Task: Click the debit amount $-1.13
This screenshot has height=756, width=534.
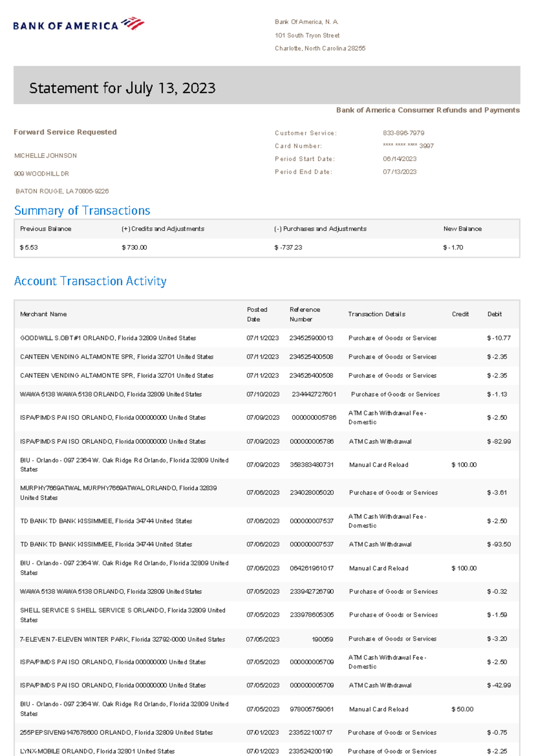Action: (497, 394)
